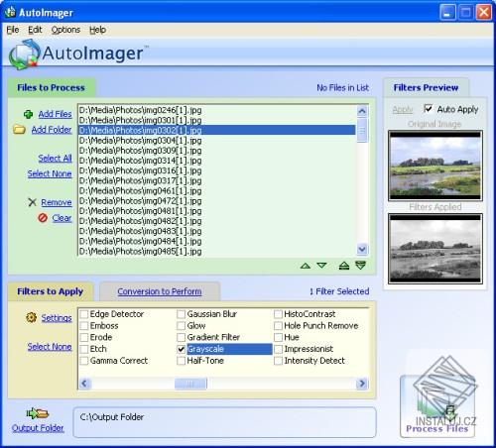Viewport: 496px width, 448px height.
Task: Tick the Gaussian Blur filter
Action: point(182,314)
